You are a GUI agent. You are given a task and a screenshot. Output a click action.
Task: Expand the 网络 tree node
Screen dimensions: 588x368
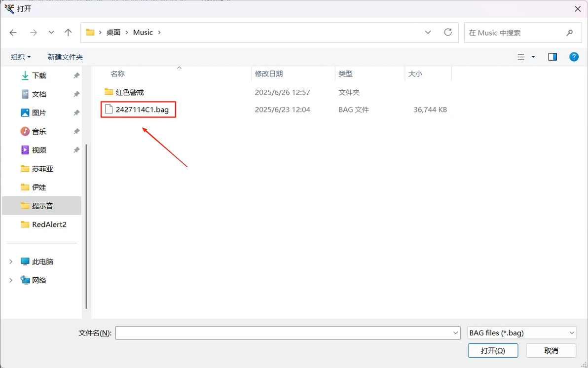click(11, 280)
